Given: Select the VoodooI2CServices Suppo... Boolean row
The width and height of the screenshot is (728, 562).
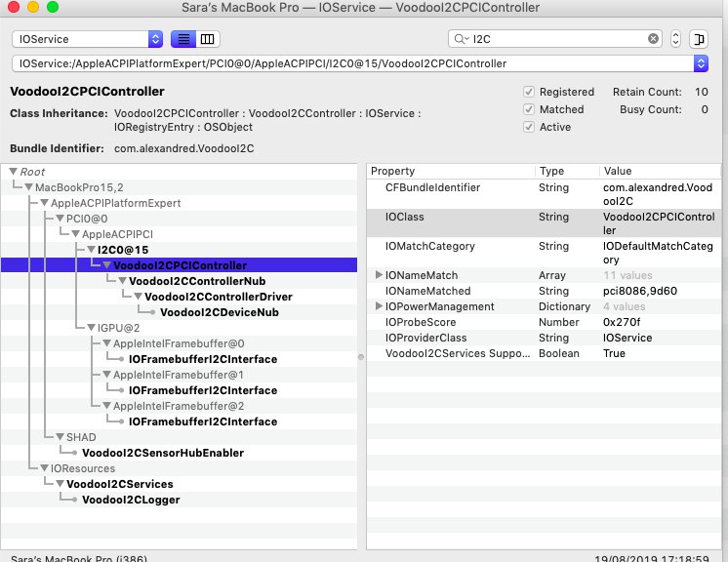Looking at the screenshot, I should (x=544, y=353).
